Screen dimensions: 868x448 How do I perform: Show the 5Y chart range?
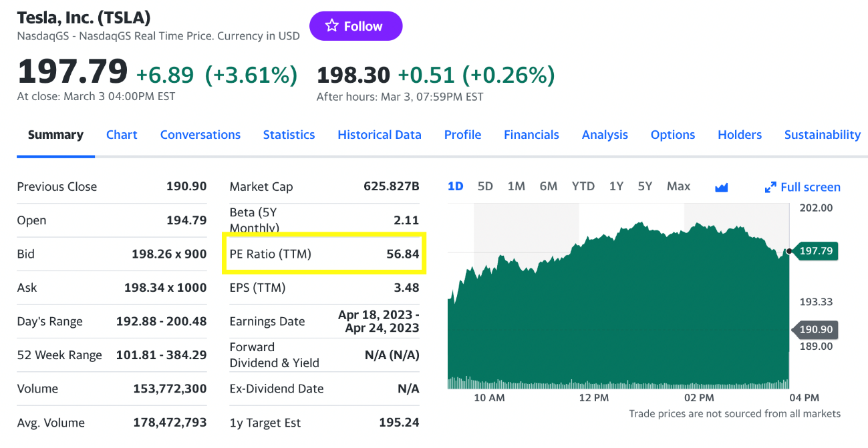pos(644,186)
